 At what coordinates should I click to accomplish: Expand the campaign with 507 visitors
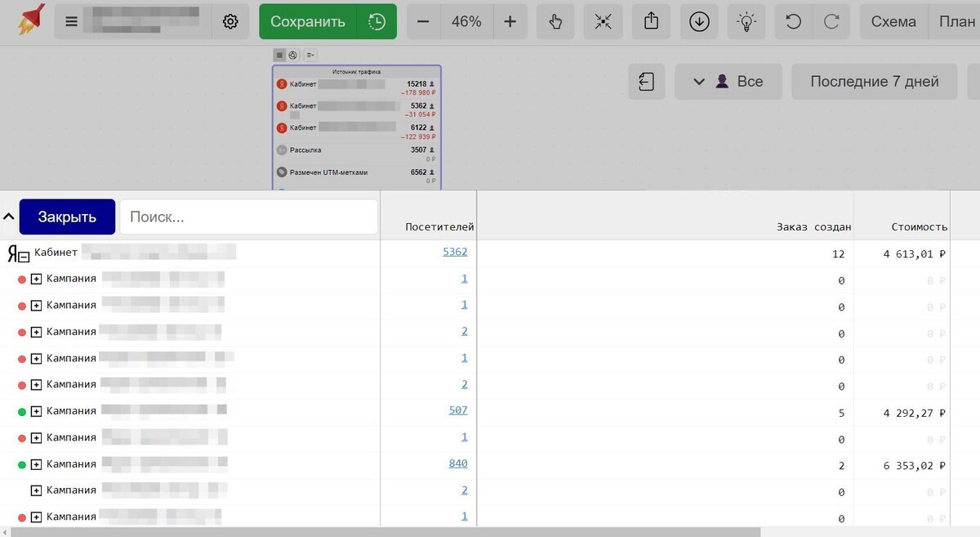36,411
